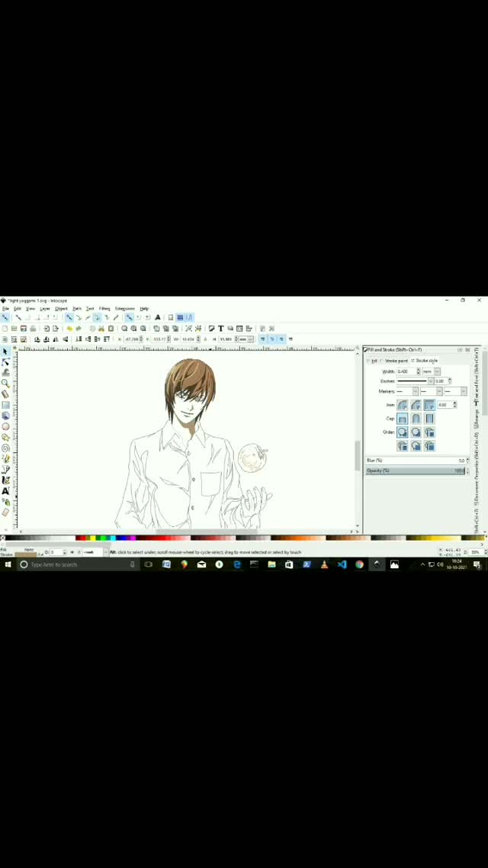Screen dimensions: 488x868
Task: Open the Layer menu
Action: (x=45, y=308)
